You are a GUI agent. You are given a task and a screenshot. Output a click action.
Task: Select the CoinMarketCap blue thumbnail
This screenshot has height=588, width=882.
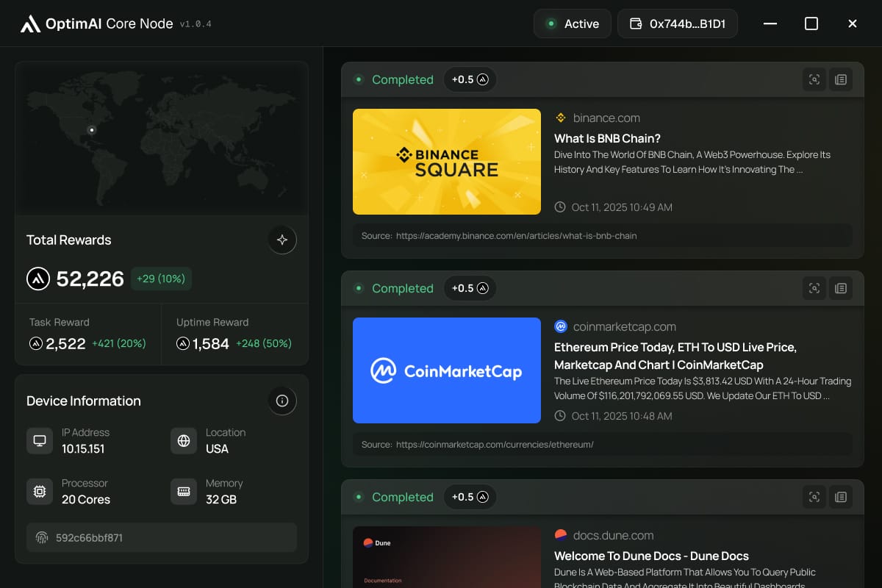tap(447, 370)
